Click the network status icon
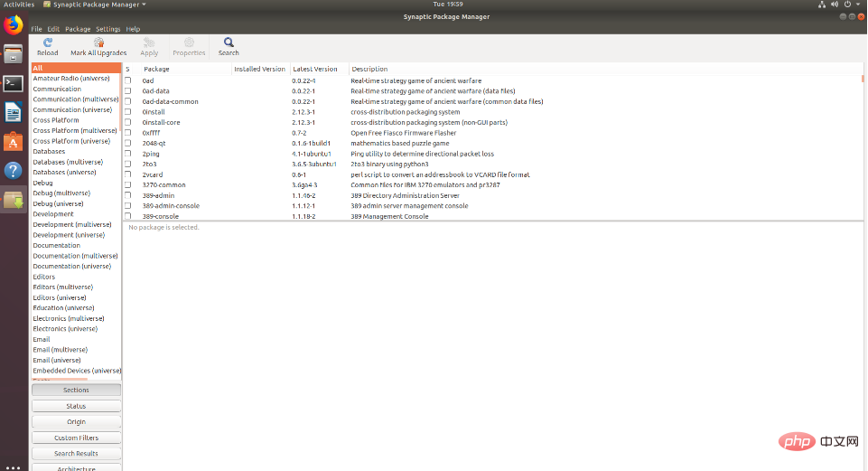868x471 pixels. pyautogui.click(x=822, y=5)
